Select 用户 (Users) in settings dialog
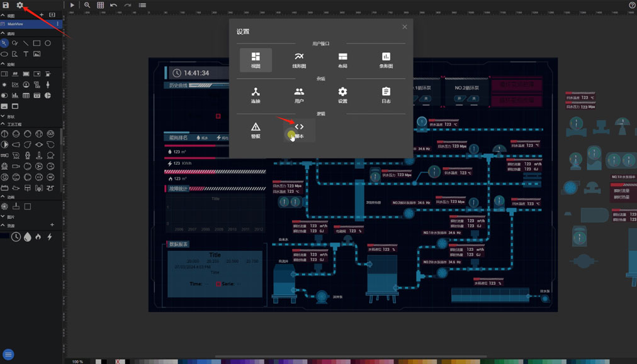The image size is (637, 364). 299,96
